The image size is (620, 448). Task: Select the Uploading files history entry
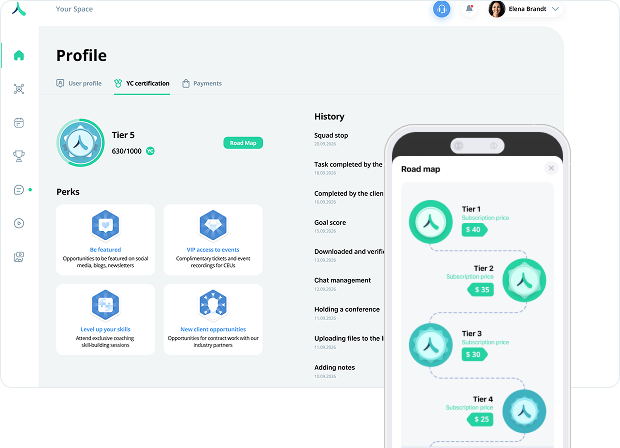point(349,342)
